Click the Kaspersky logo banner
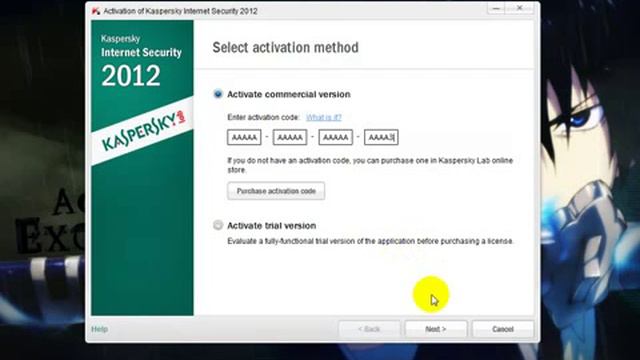The width and height of the screenshot is (640, 360). (142, 131)
